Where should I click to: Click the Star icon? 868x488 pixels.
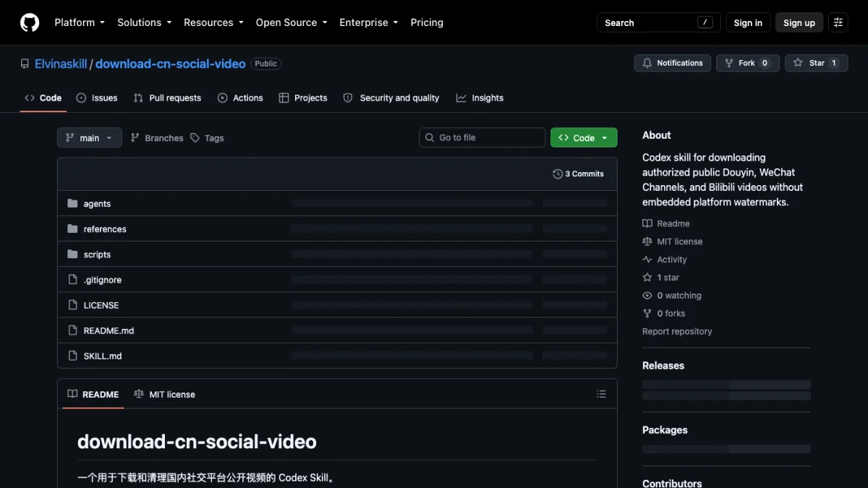click(798, 63)
